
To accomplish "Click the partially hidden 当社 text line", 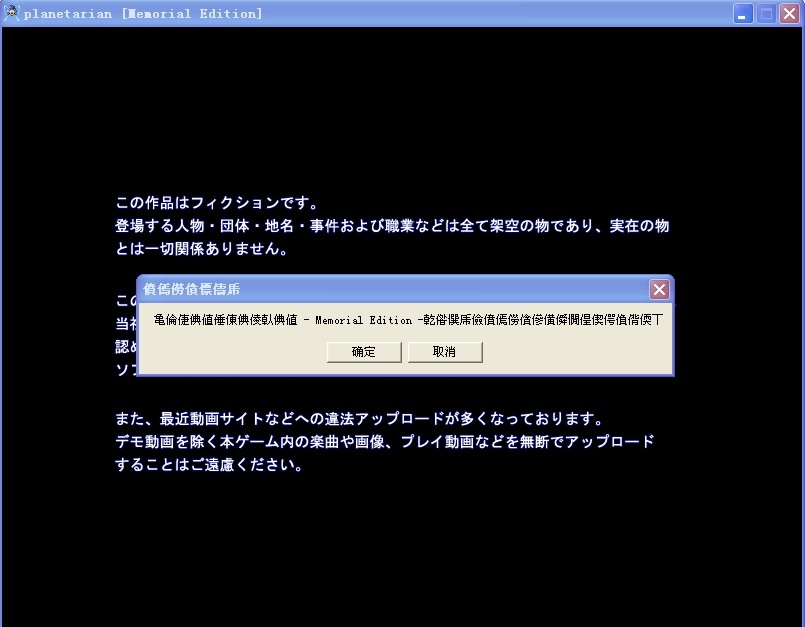I will click(x=122, y=323).
